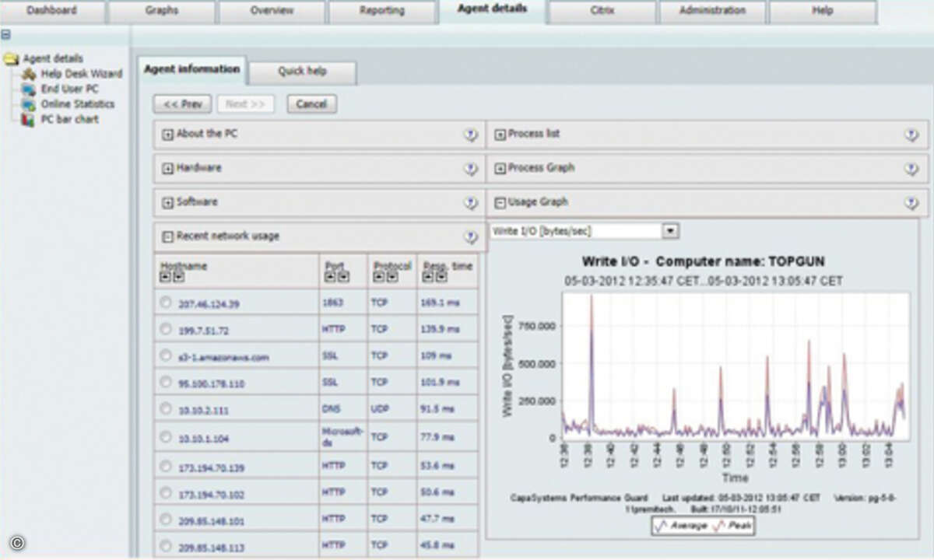
Task: Click the UDP protocol cell
Action: point(392,408)
